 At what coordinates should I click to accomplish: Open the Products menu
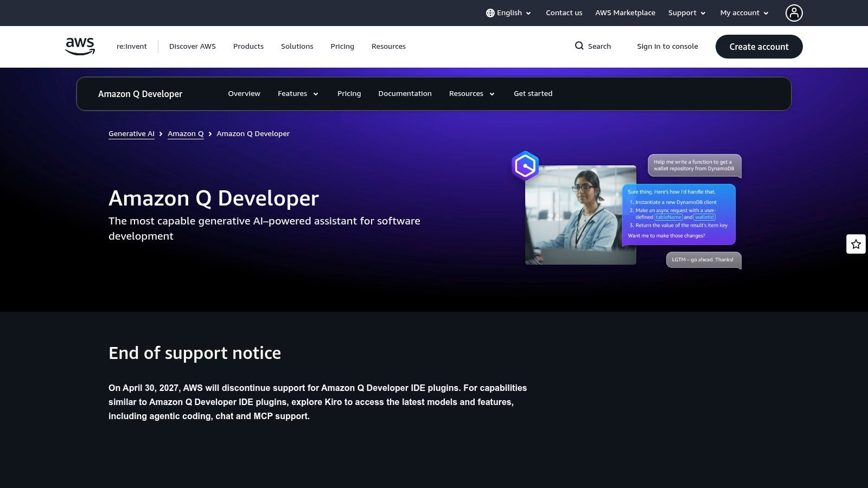(248, 47)
